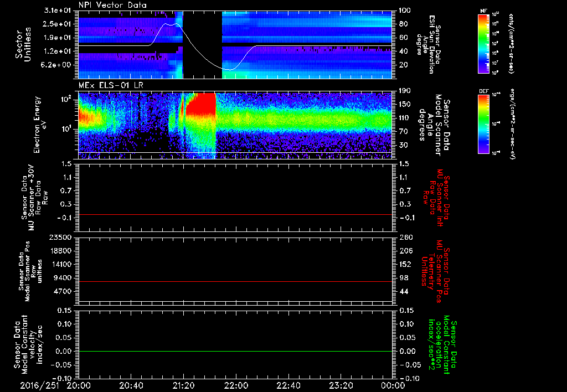Screen dimensions: 567x392
Task: Click the 22:00 time axis label
Action: point(236,385)
